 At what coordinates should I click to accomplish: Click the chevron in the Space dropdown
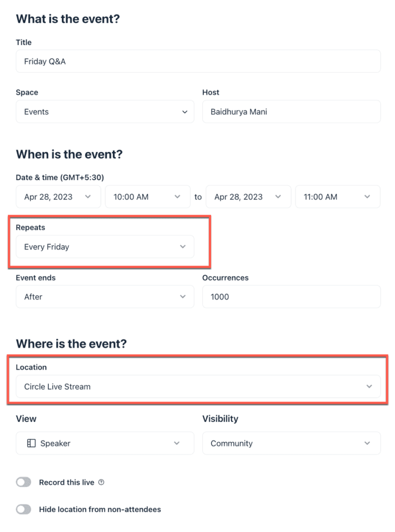point(185,112)
